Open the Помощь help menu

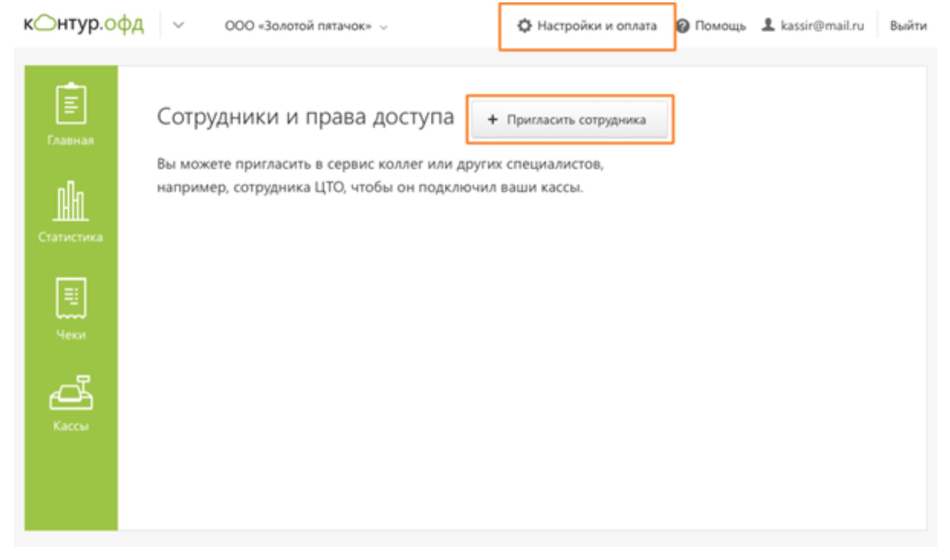click(x=711, y=26)
